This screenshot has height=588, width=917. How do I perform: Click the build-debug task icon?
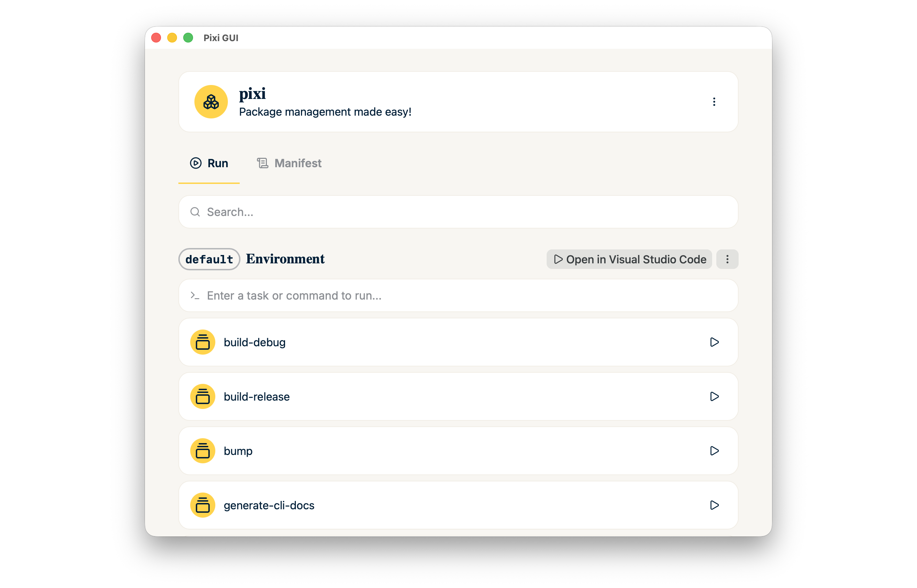[203, 342]
